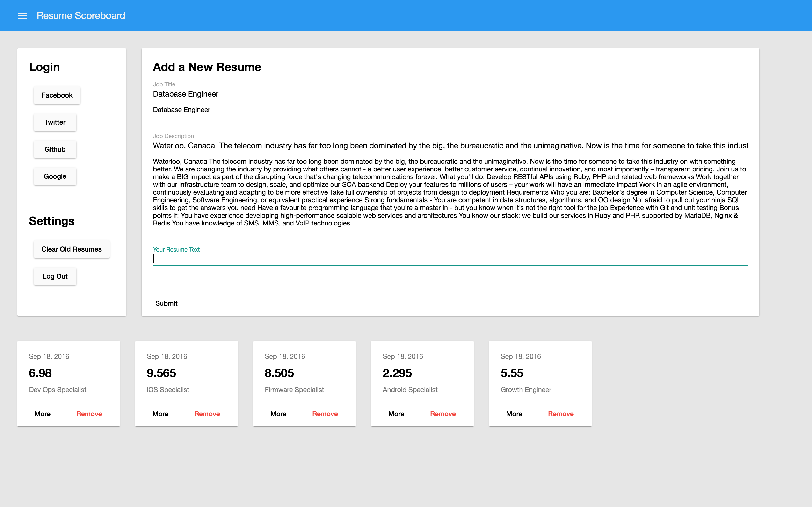Click the Log Out button

[x=55, y=276]
